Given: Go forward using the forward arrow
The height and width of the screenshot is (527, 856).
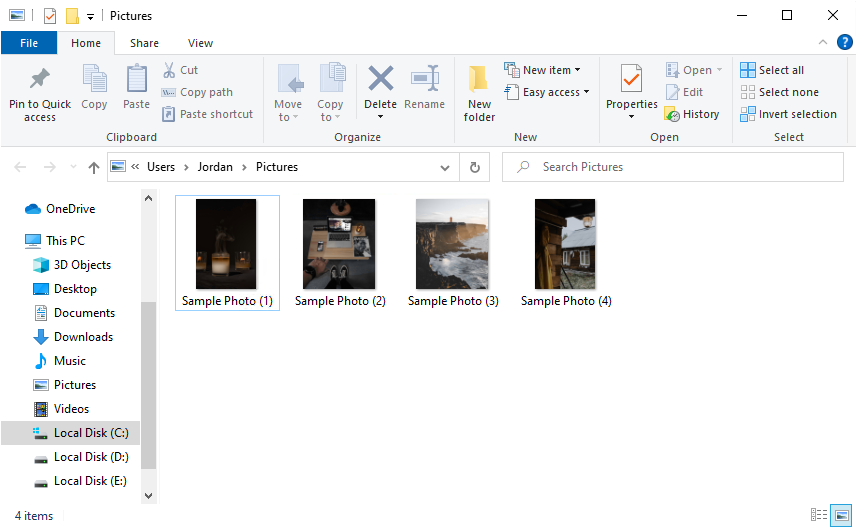Looking at the screenshot, I should pyautogui.click(x=50, y=167).
